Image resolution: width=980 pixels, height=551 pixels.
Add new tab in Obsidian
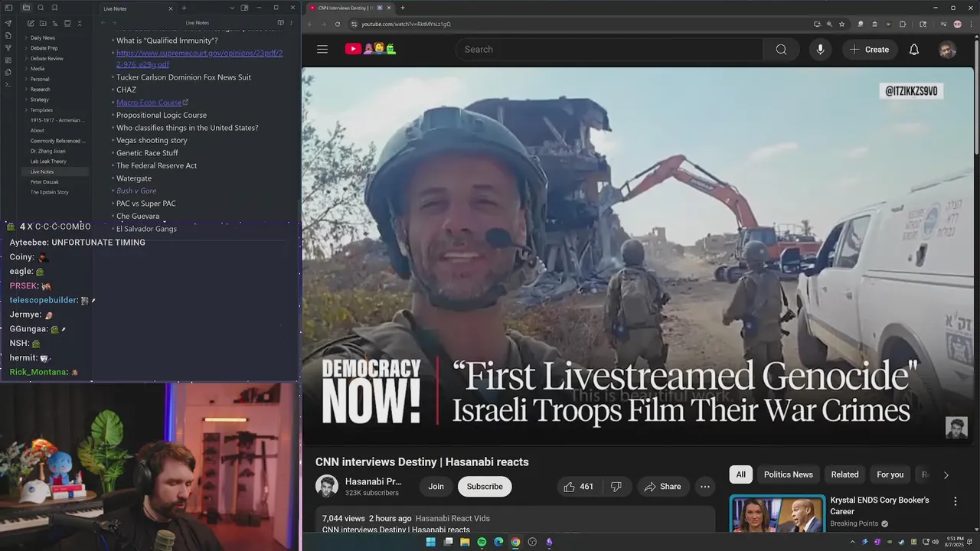(x=184, y=8)
